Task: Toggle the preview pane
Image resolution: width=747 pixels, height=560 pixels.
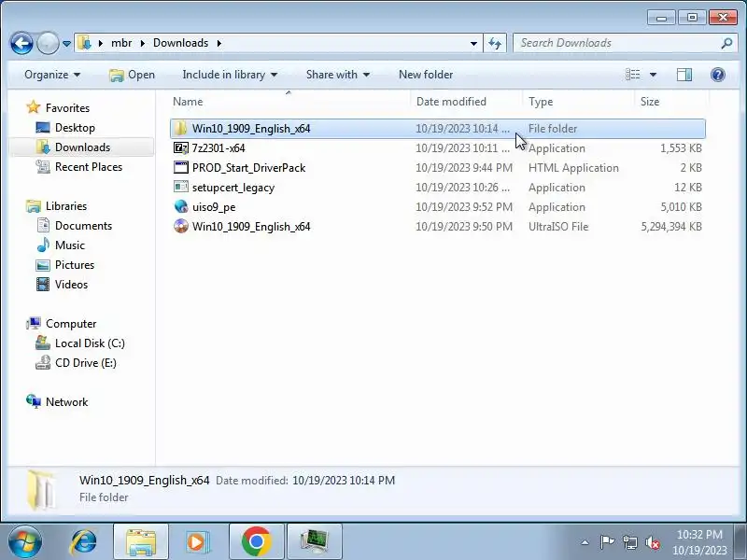Action: pyautogui.click(x=684, y=75)
